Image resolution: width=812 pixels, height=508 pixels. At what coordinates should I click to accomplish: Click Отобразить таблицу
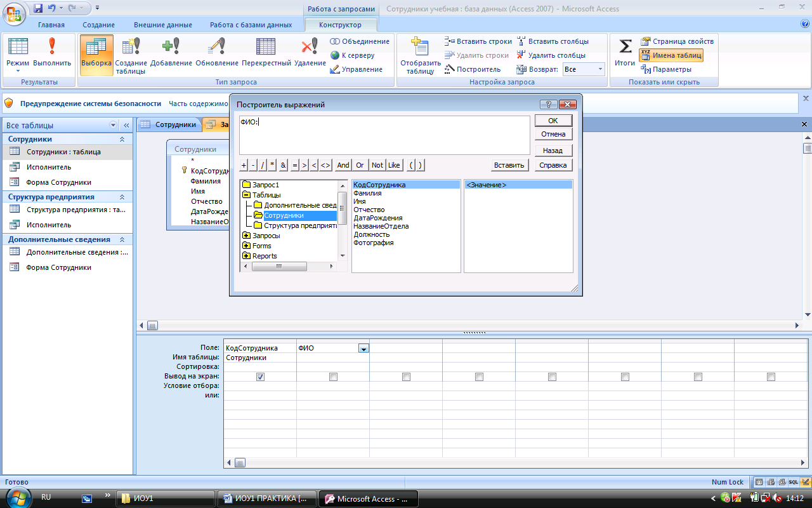coord(421,56)
